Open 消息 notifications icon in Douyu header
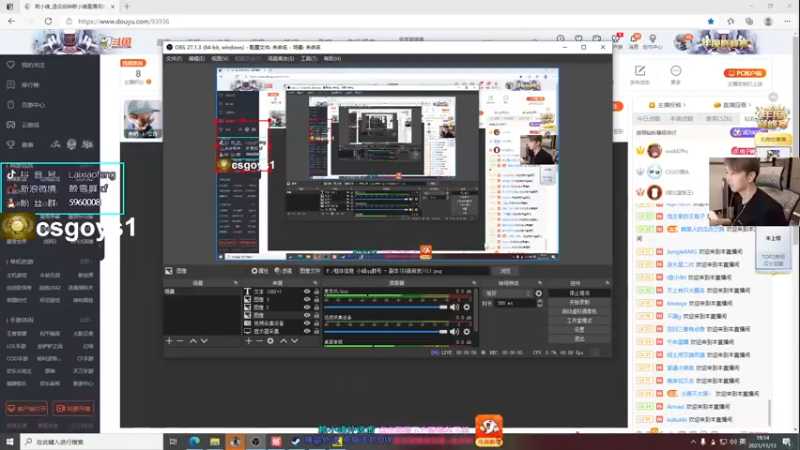800x450 pixels. click(x=634, y=39)
